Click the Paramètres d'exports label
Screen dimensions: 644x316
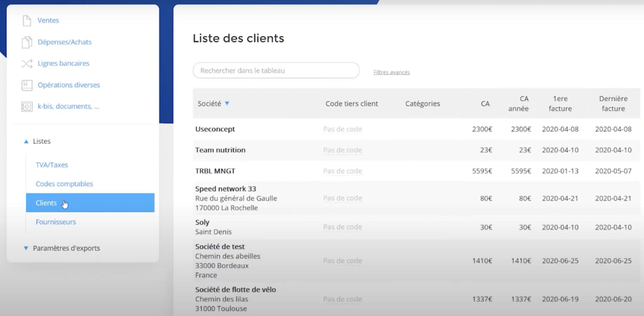click(x=66, y=248)
